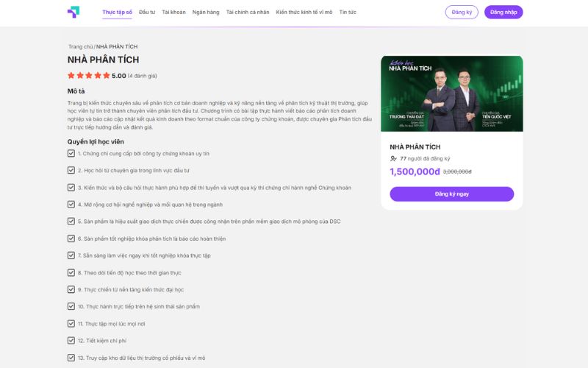Viewport: 588px width, 368px height.
Task: Click the Trang chủ breadcrumb link
Action: tap(80, 46)
